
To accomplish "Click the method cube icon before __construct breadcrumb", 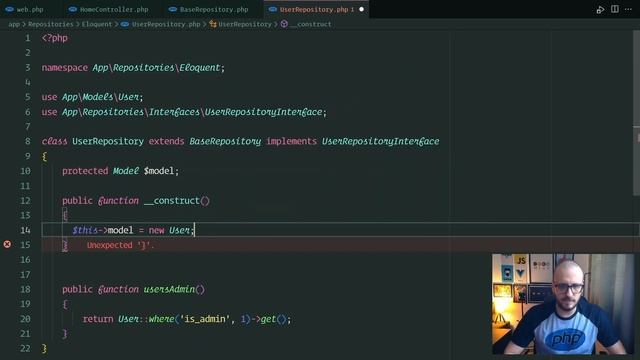I will pos(284,24).
